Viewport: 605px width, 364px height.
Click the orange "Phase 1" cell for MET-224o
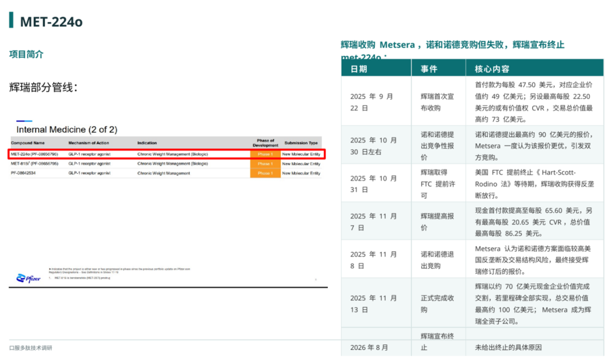pyautogui.click(x=265, y=154)
